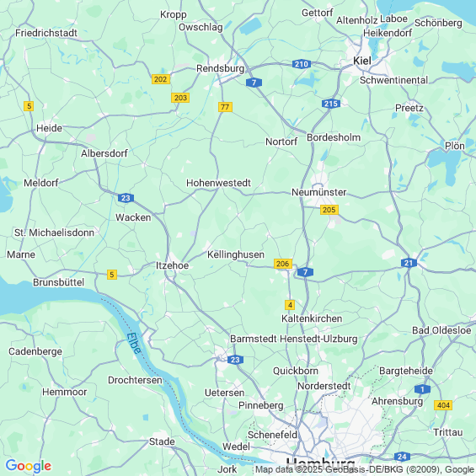Click the Brunsbüttel town label

[59, 282]
